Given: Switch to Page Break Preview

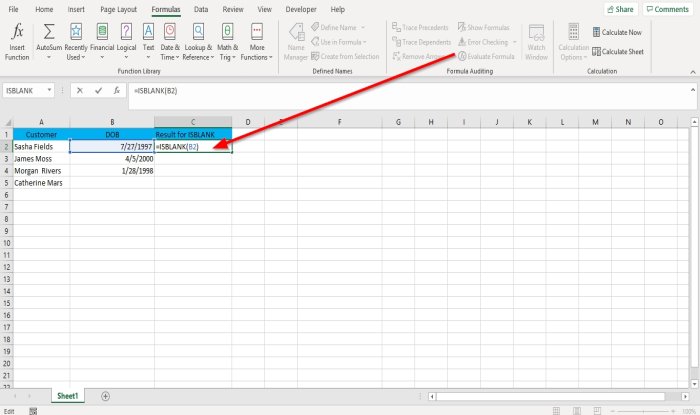Looking at the screenshot, I should tap(597, 411).
